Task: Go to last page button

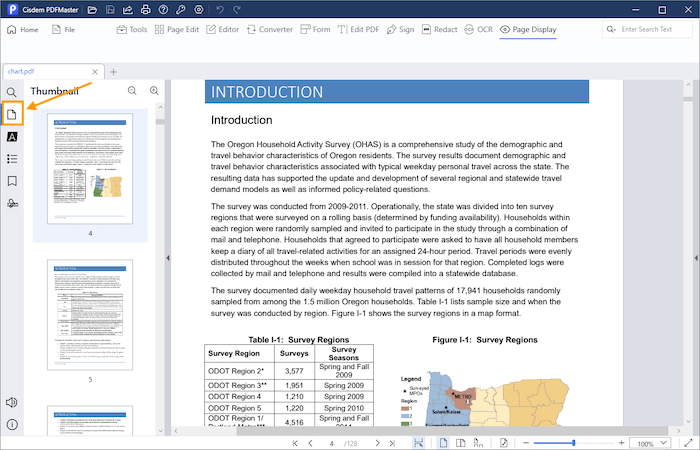Action: click(x=392, y=443)
